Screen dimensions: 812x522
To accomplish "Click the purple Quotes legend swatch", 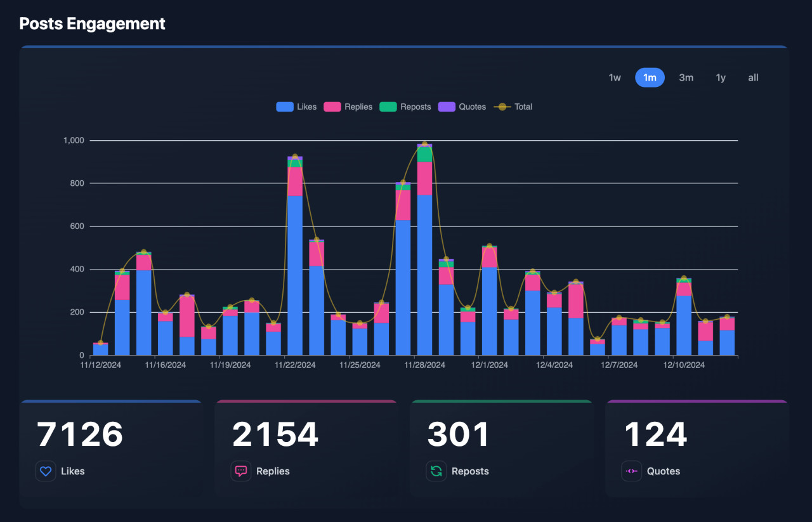I will pos(446,107).
